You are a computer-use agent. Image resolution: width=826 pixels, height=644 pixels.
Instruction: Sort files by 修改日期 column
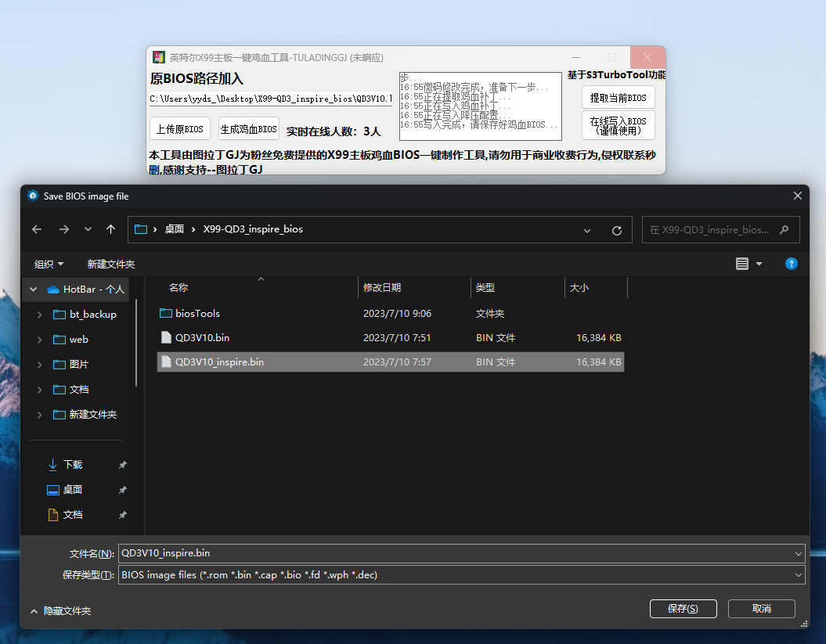click(382, 288)
